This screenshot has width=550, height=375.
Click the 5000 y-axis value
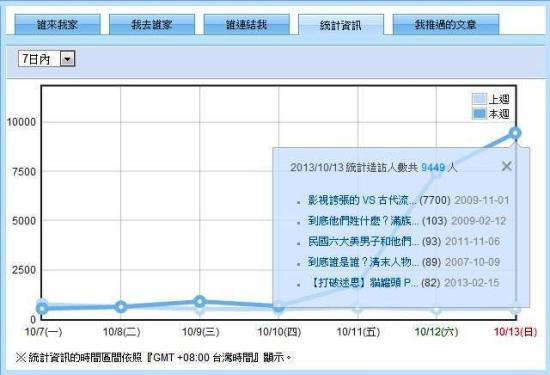point(24,221)
